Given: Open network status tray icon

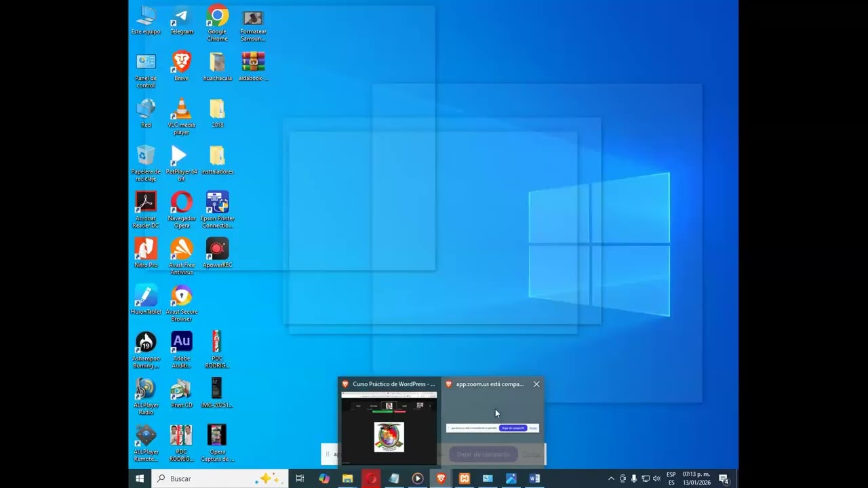Looking at the screenshot, I should 645,479.
